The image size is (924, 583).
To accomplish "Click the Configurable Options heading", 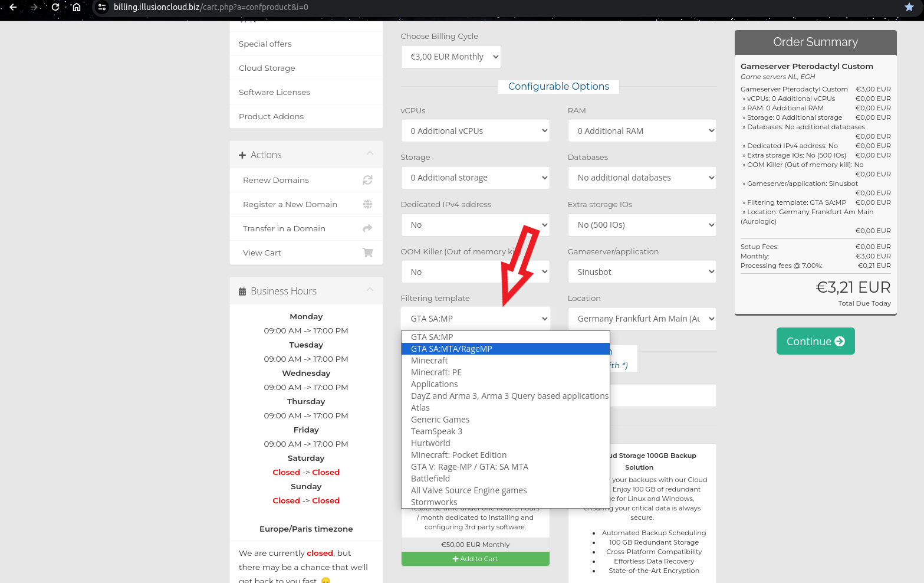I will click(x=558, y=86).
